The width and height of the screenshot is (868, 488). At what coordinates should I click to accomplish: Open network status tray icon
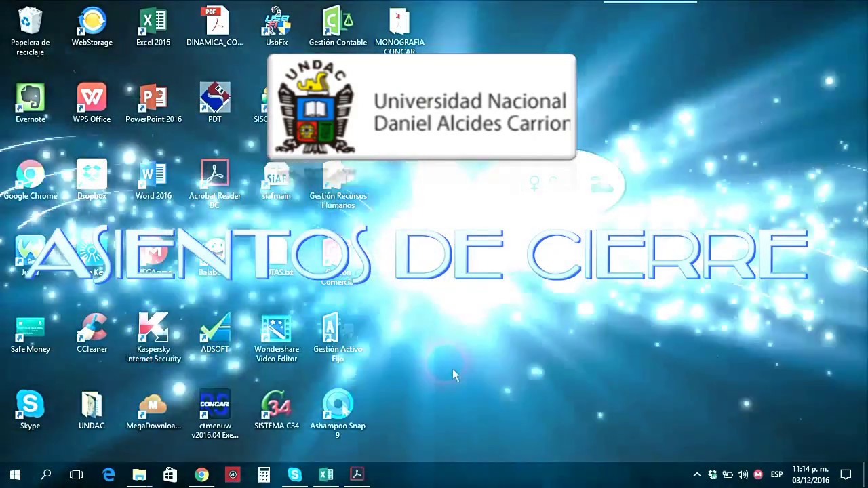tap(728, 474)
